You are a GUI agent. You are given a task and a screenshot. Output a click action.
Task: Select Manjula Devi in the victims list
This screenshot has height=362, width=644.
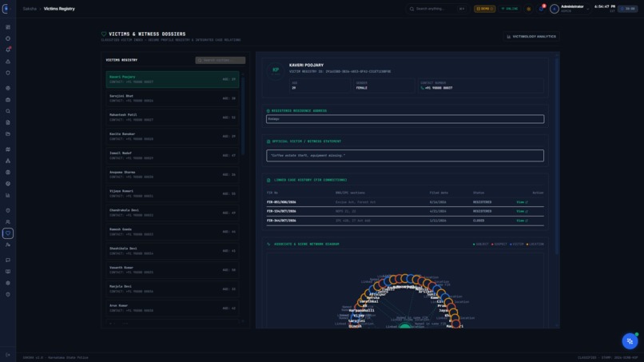point(173,288)
